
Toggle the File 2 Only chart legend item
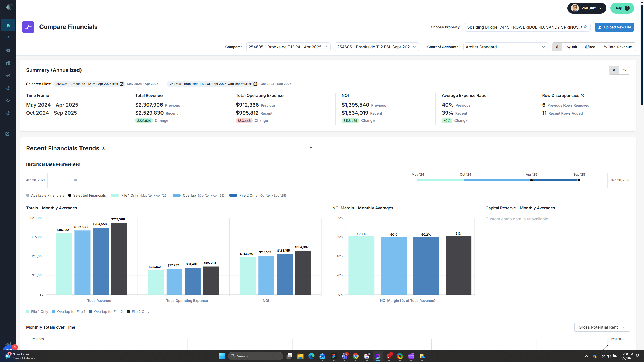pos(138,312)
